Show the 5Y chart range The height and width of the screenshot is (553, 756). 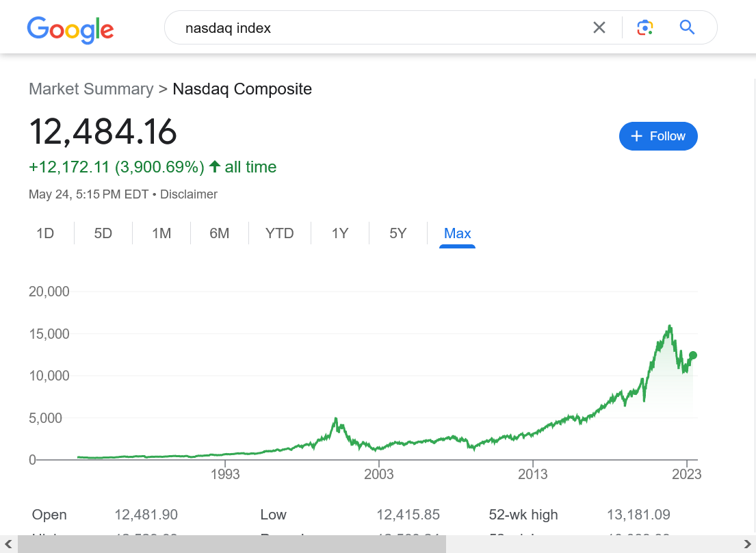click(398, 233)
